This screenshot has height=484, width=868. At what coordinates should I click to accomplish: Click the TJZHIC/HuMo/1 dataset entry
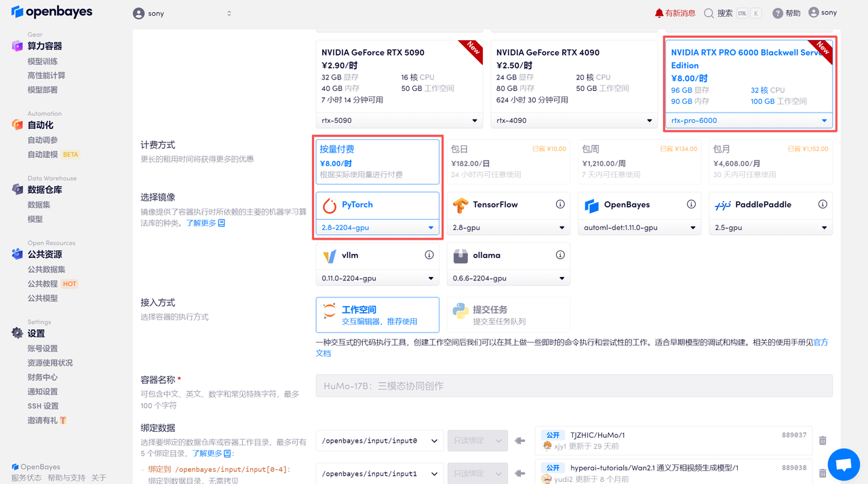coord(673,441)
